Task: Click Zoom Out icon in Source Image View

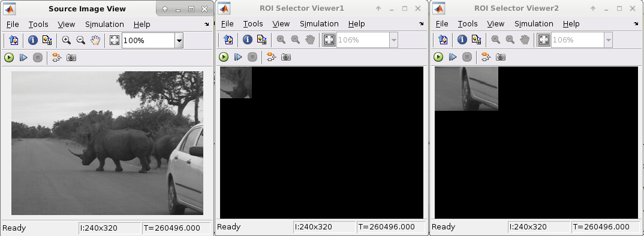Action: point(81,40)
